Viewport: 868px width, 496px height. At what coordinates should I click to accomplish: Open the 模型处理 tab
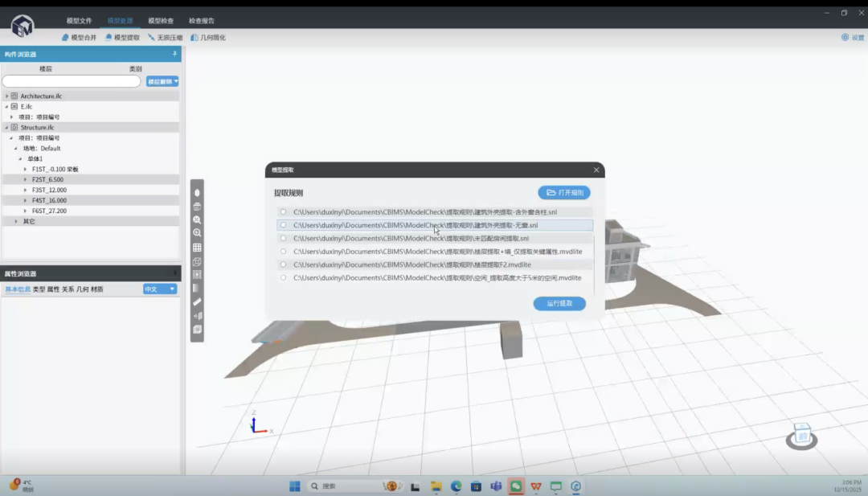(120, 21)
